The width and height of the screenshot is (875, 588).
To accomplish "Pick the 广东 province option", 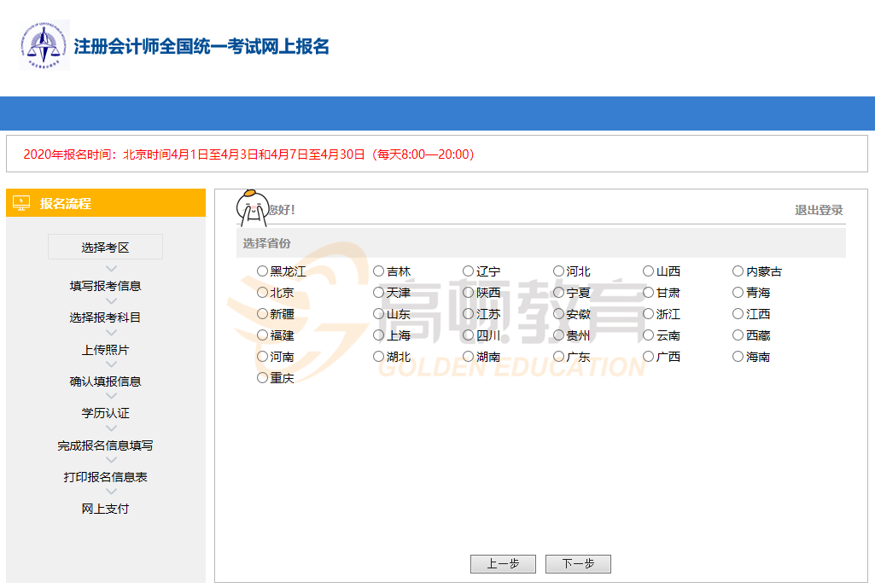I will 559,357.
